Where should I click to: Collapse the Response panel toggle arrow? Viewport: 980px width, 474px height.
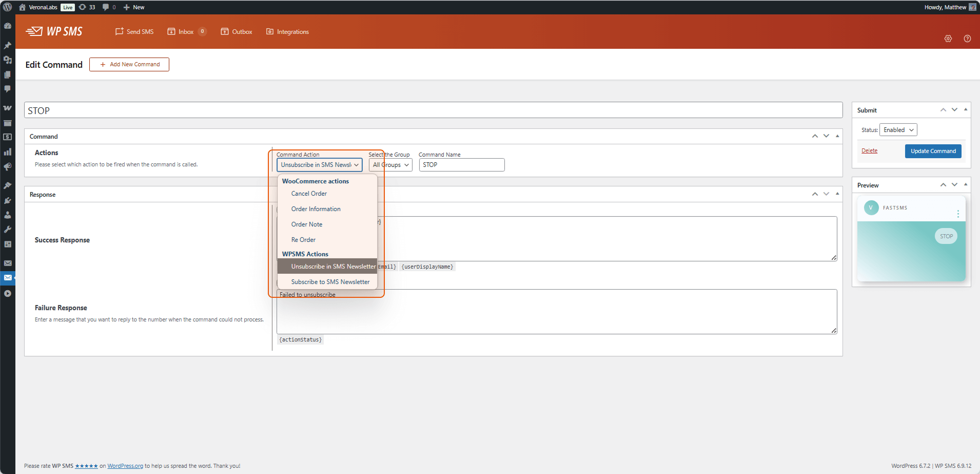[837, 194]
